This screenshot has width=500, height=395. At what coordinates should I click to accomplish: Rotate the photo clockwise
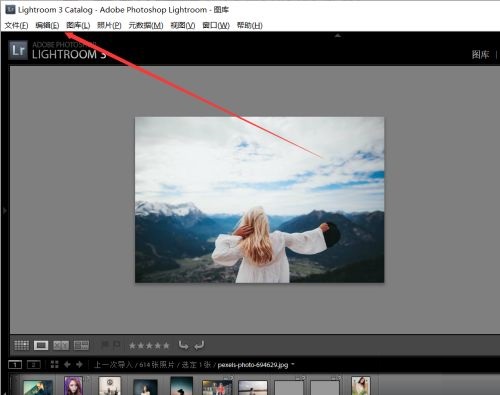point(199,345)
